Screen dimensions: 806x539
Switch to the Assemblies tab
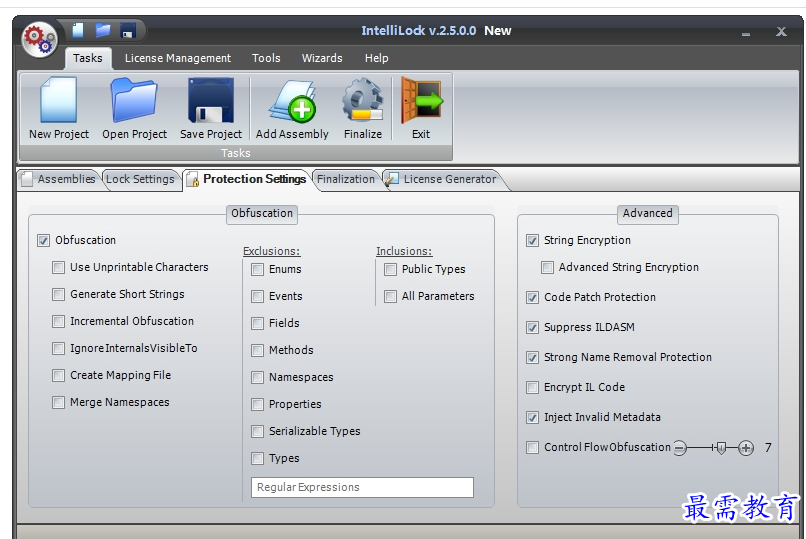click(x=59, y=179)
